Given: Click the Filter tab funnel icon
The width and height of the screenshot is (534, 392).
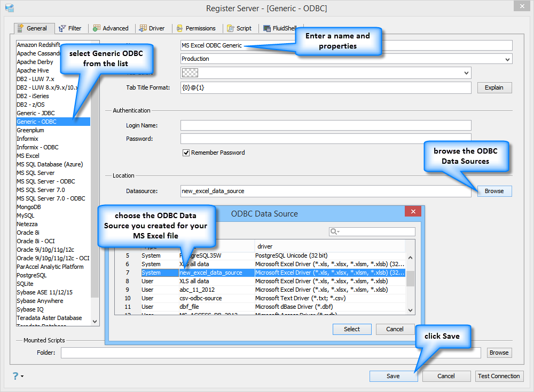Looking at the screenshot, I should point(62,29).
